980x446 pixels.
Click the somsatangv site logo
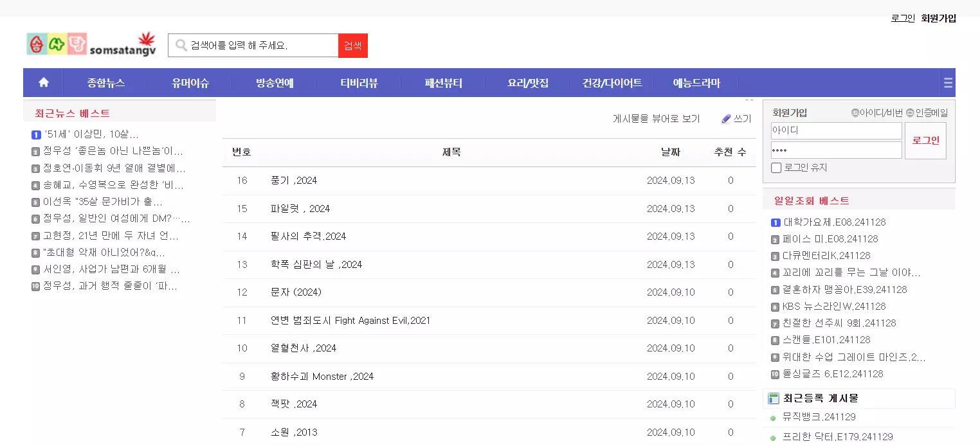click(91, 44)
